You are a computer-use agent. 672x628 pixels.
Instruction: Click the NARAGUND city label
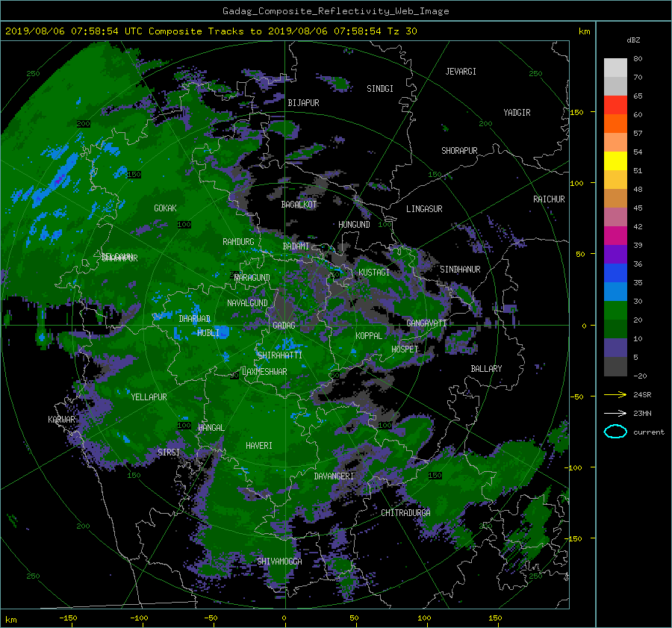pos(252,278)
